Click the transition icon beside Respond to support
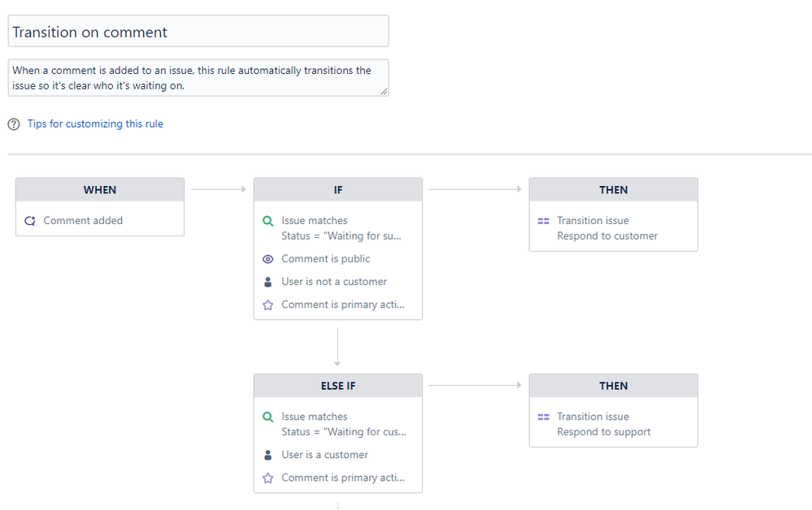 tap(544, 417)
